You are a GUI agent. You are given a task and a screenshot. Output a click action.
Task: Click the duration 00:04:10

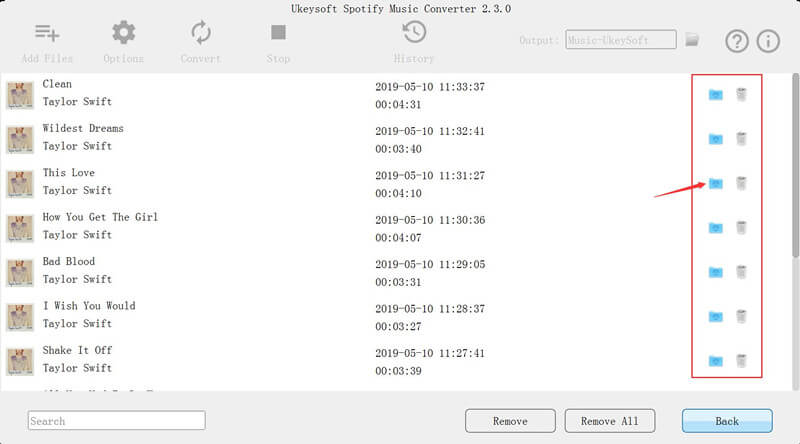(x=398, y=193)
